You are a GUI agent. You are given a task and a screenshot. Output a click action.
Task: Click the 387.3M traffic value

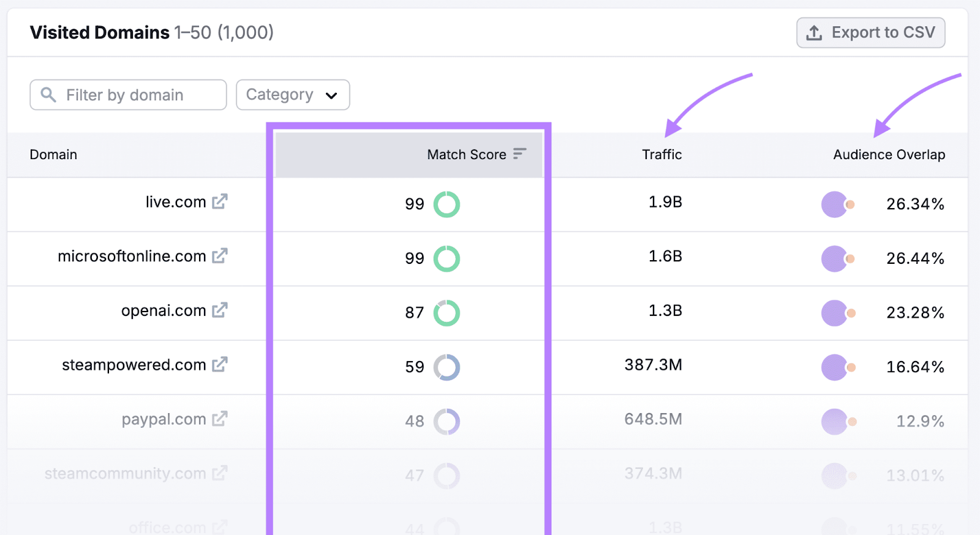(653, 365)
